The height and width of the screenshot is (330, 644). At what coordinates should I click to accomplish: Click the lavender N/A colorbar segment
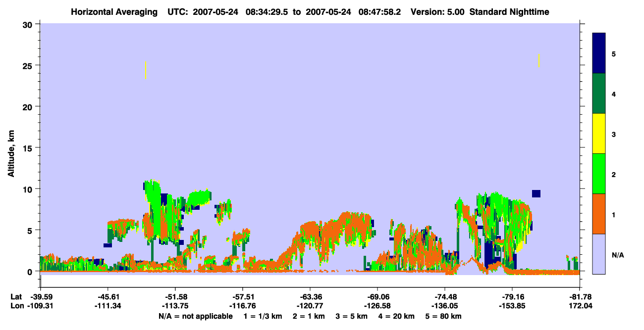tap(598, 254)
